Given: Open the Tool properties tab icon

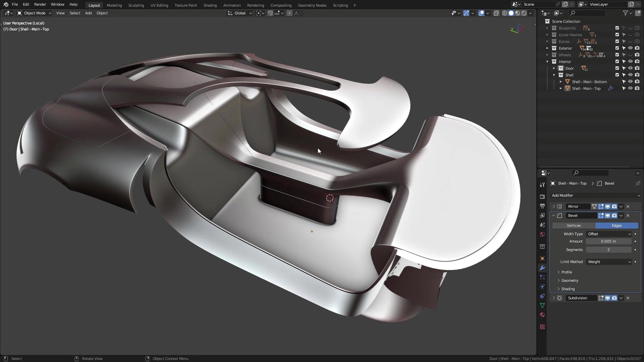Looking at the screenshot, I should pos(542,185).
